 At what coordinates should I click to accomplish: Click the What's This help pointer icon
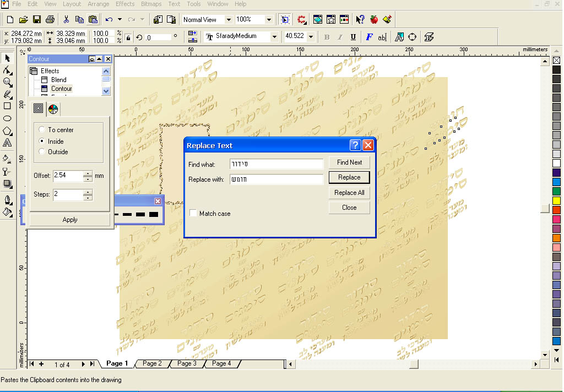click(360, 20)
